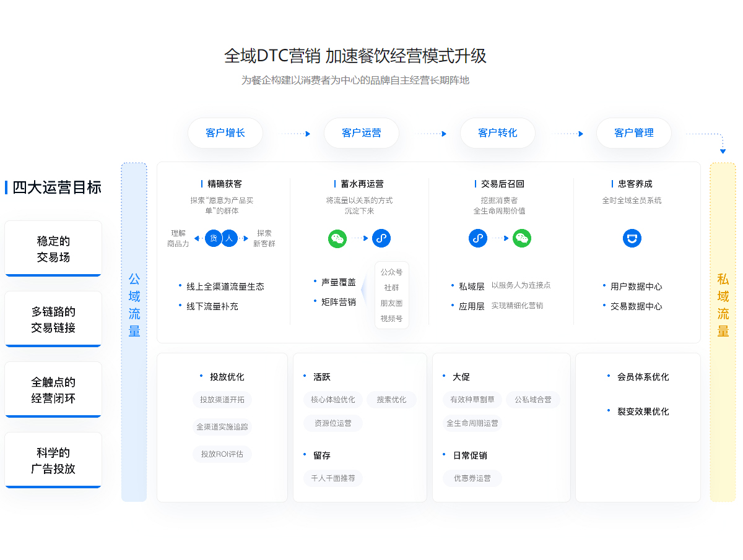This screenshot has height=560, width=743.
Task: Open the 多链路的交易链接 goal card
Action: [x=53, y=319]
